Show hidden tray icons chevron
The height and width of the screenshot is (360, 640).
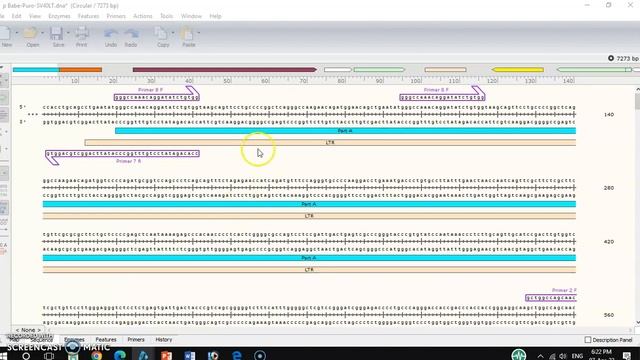(540, 356)
